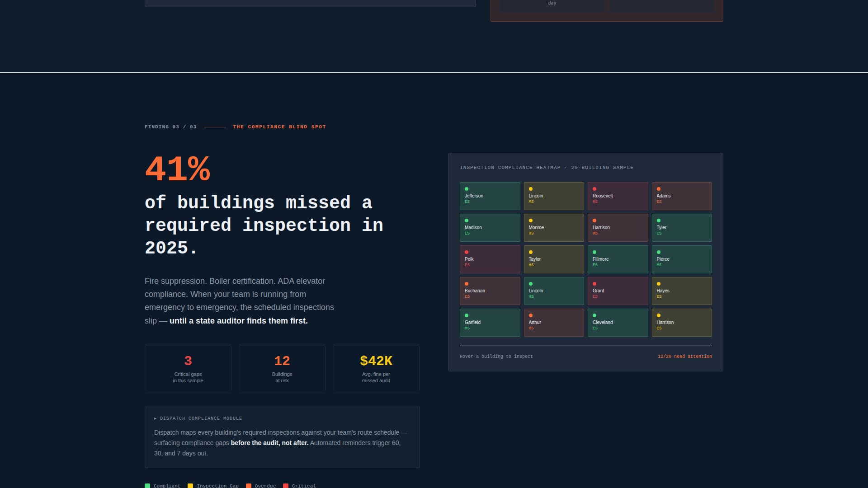Image resolution: width=868 pixels, height=488 pixels.
Task: Select the Lincoln HS building tile
Action: point(554,291)
